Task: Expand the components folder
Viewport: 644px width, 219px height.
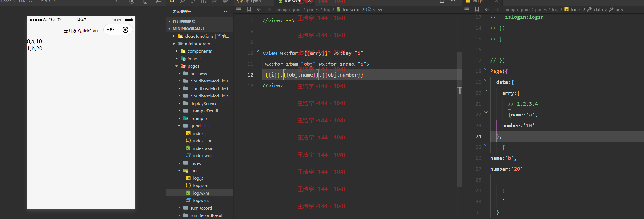Action: (x=199, y=51)
